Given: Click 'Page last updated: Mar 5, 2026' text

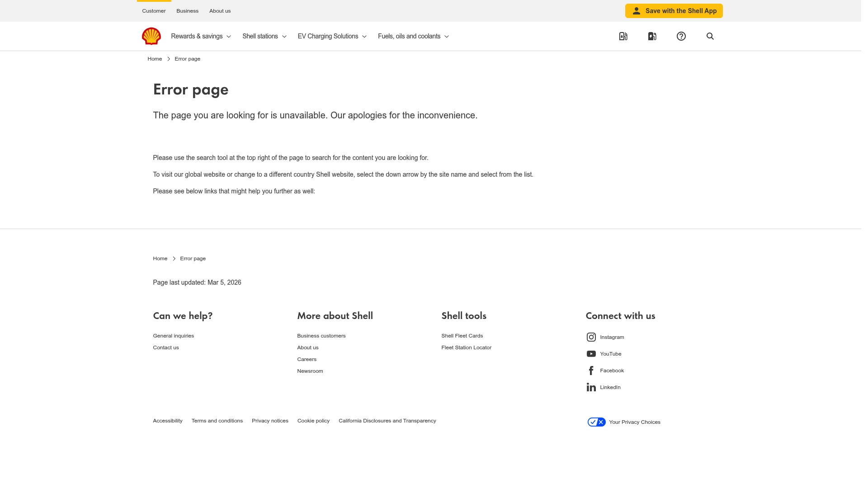Looking at the screenshot, I should 197,282.
